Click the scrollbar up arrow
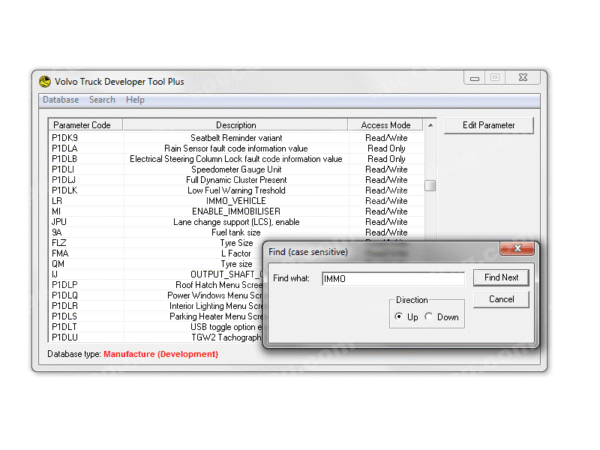Screen dimensions: 600x450 (430, 125)
